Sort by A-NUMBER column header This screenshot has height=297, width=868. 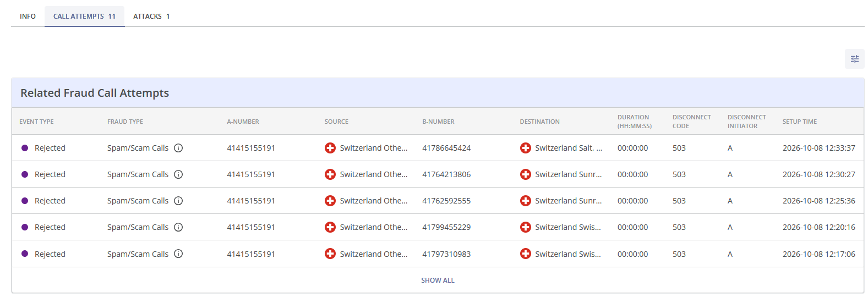click(x=243, y=122)
